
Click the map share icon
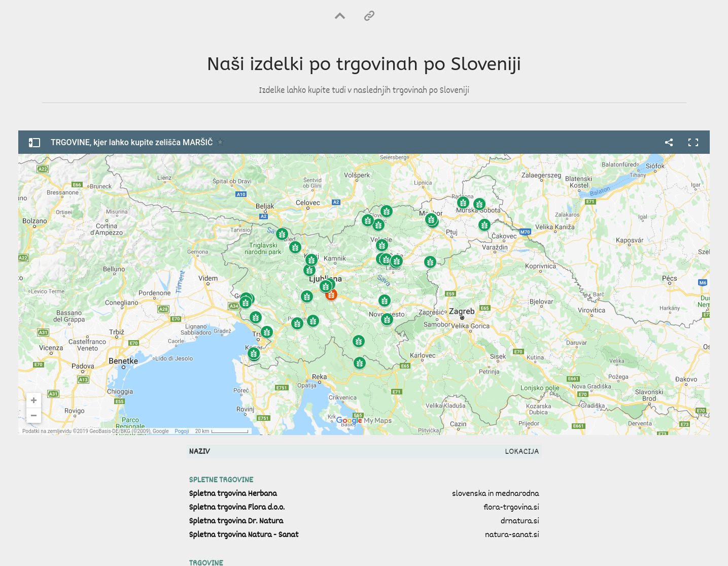(669, 143)
